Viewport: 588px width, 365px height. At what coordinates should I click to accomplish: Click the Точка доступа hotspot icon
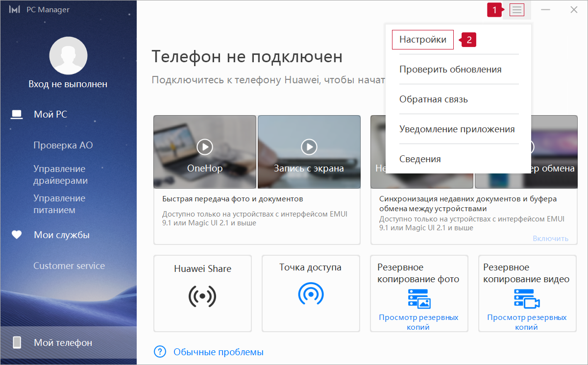311,293
